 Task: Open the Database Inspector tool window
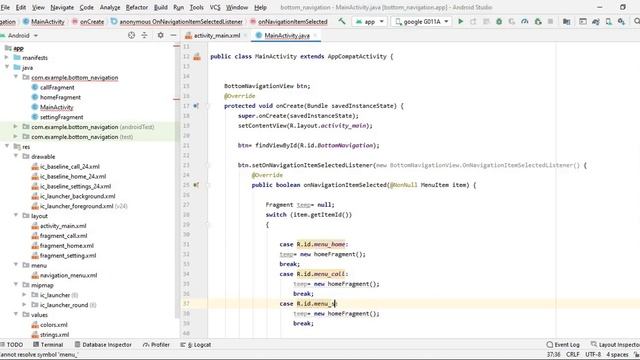[103, 345]
